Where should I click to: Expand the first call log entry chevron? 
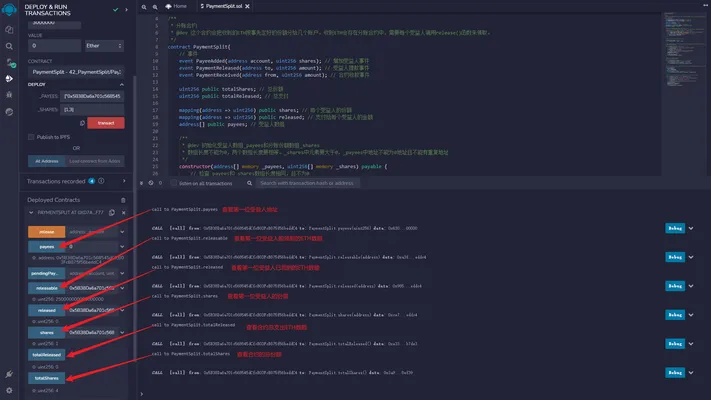tap(691, 228)
